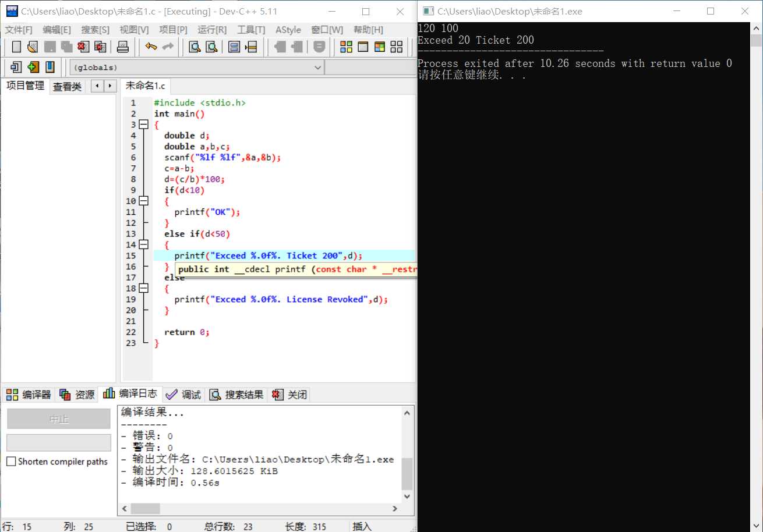Open the 编辑[E] menu
This screenshot has height=532, width=763.
pos(56,30)
